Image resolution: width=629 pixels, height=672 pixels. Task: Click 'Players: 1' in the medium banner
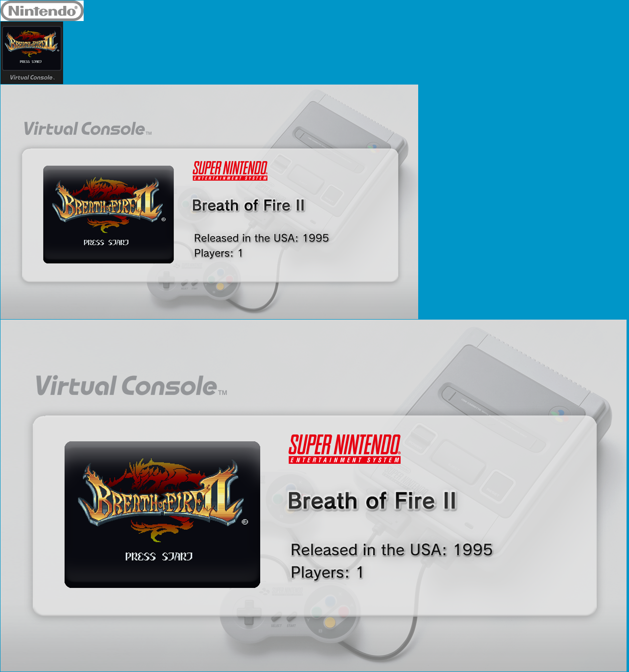click(218, 253)
